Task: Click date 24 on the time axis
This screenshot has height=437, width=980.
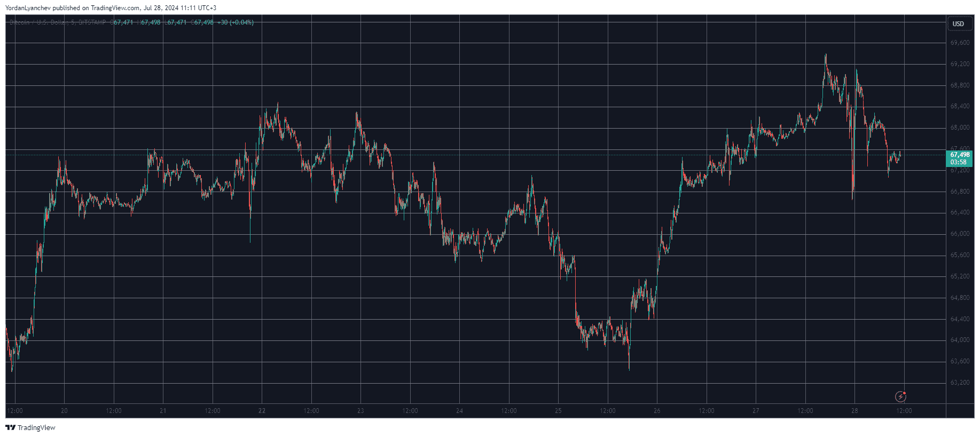Action: click(459, 411)
